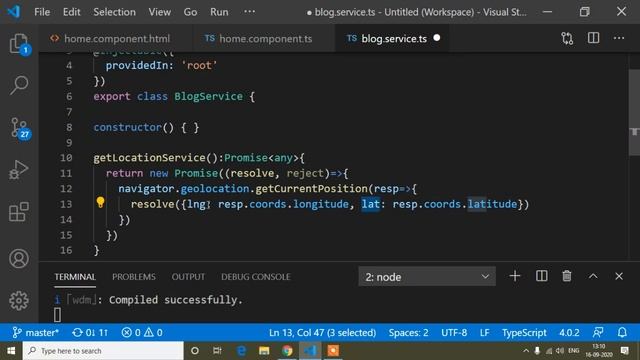The image size is (640, 360).
Task: Open Microsoft Edge from the taskbar
Action: 241,351
